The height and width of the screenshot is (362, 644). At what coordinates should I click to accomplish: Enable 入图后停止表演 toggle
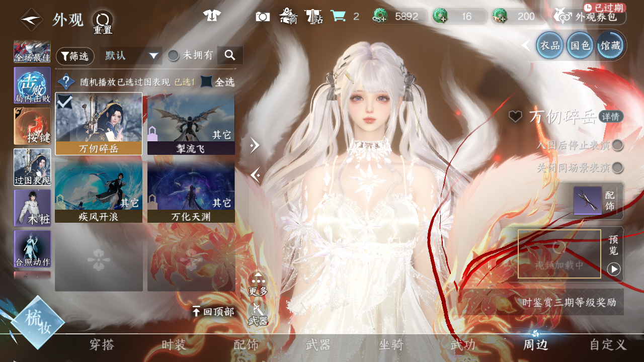617,145
